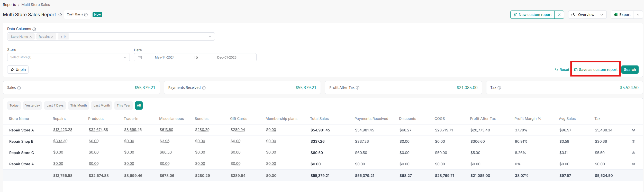Click Save as custom report
Image resolution: width=644 pixels, height=192 pixels.
(596, 70)
